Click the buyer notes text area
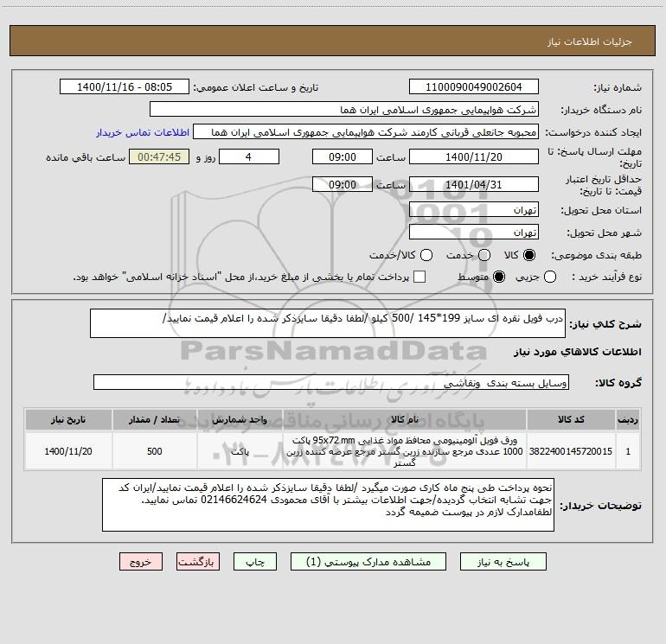Image resolution: width=666 pixels, height=644 pixels. pyautogui.click(x=328, y=505)
